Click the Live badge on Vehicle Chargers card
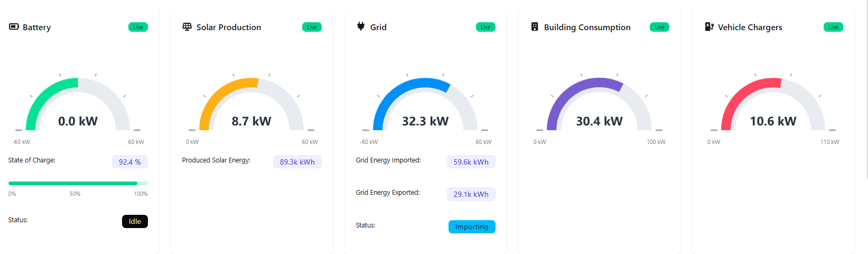The image size is (868, 254). pos(833,27)
